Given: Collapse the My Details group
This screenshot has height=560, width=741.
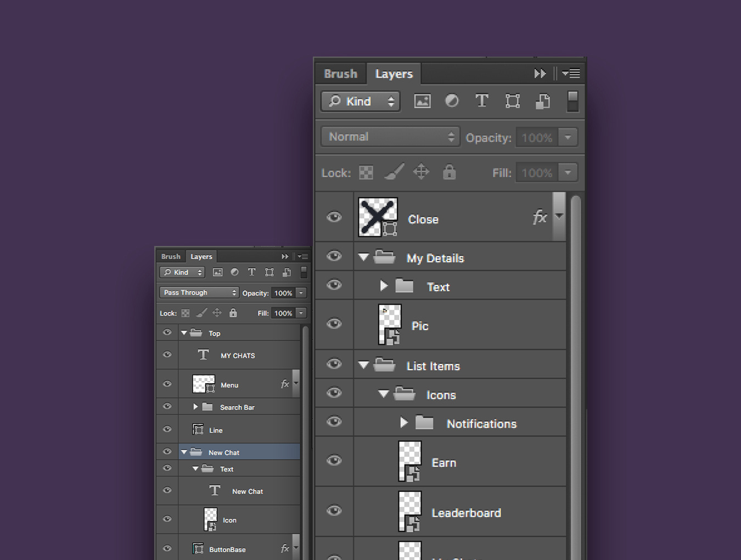Looking at the screenshot, I should tap(363, 257).
